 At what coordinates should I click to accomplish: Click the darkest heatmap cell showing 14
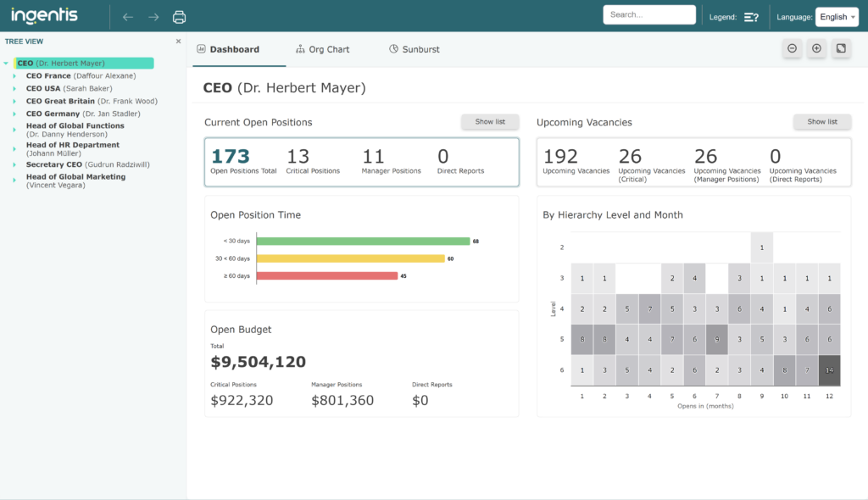coord(829,369)
